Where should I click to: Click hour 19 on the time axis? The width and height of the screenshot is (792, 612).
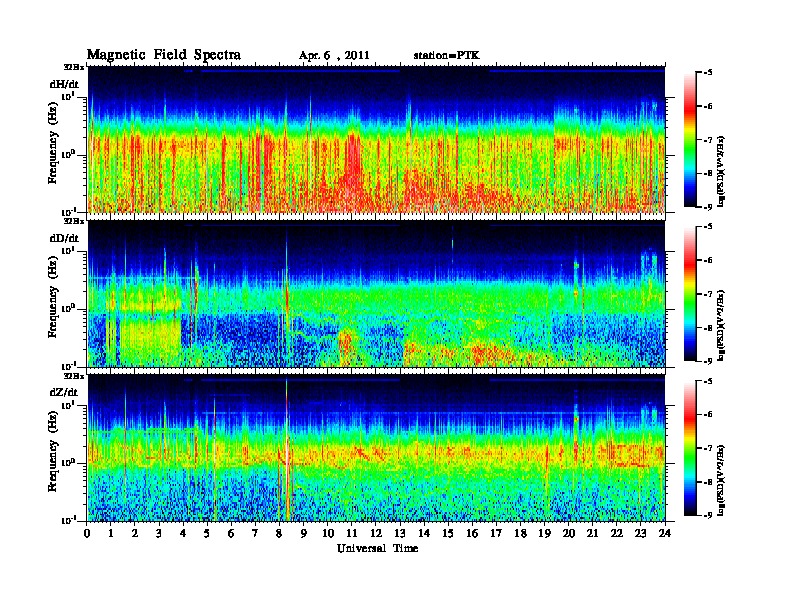pos(544,533)
